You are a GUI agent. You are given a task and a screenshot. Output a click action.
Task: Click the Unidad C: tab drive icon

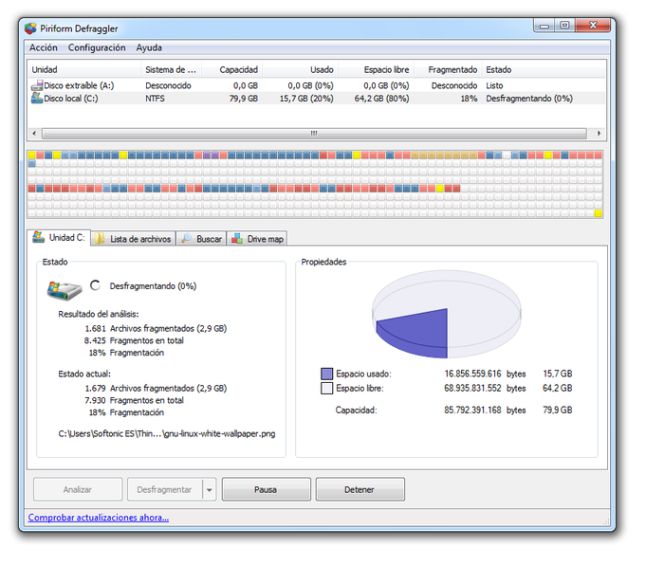click(39, 238)
